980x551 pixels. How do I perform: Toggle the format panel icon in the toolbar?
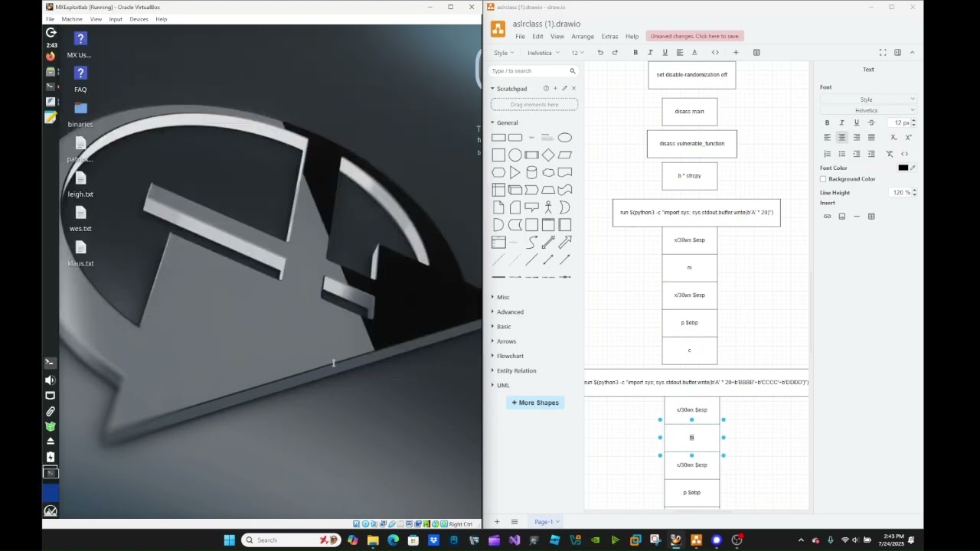897,53
